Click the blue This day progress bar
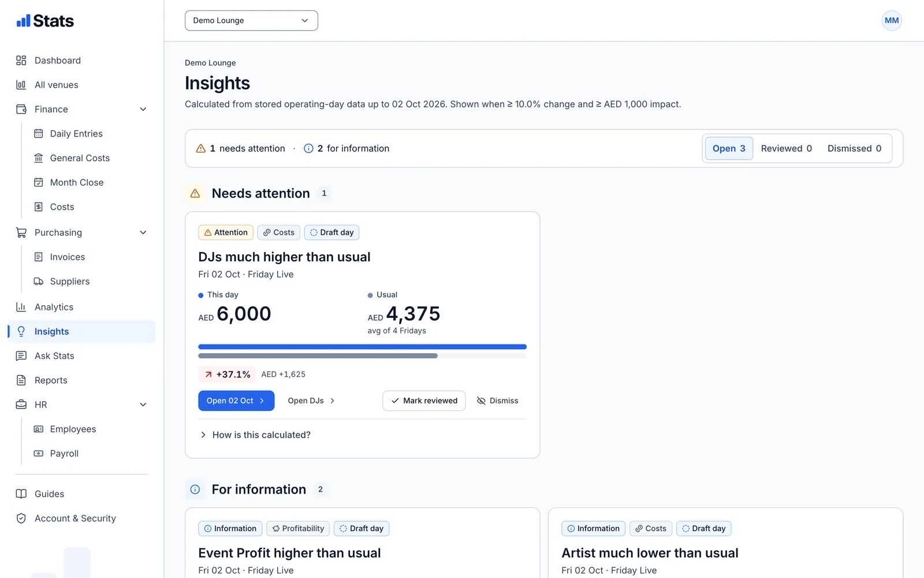924x578 pixels. [x=362, y=347]
